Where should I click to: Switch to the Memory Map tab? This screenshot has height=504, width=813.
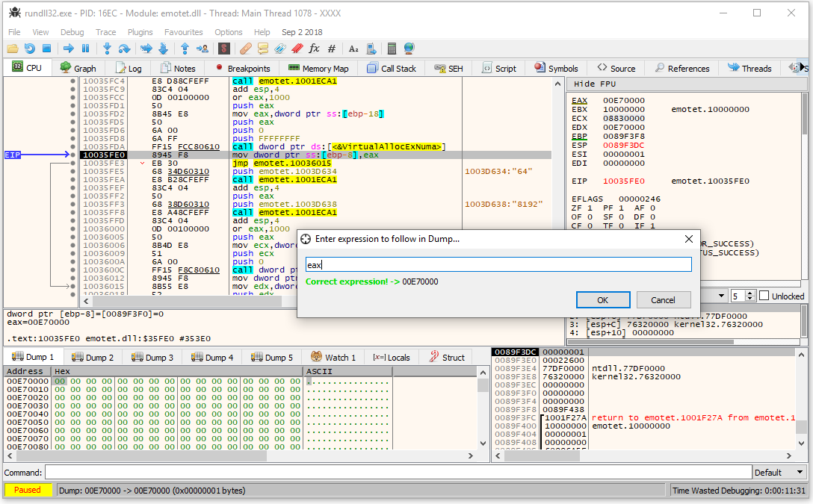click(x=318, y=68)
